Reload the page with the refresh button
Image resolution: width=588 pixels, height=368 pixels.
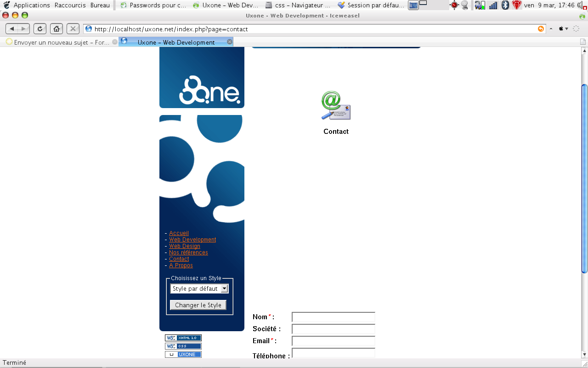40,29
